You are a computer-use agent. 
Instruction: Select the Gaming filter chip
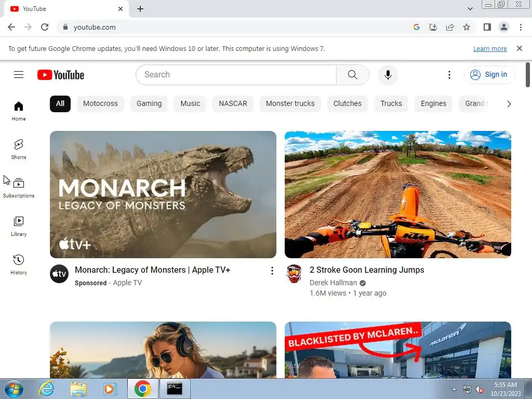point(149,104)
